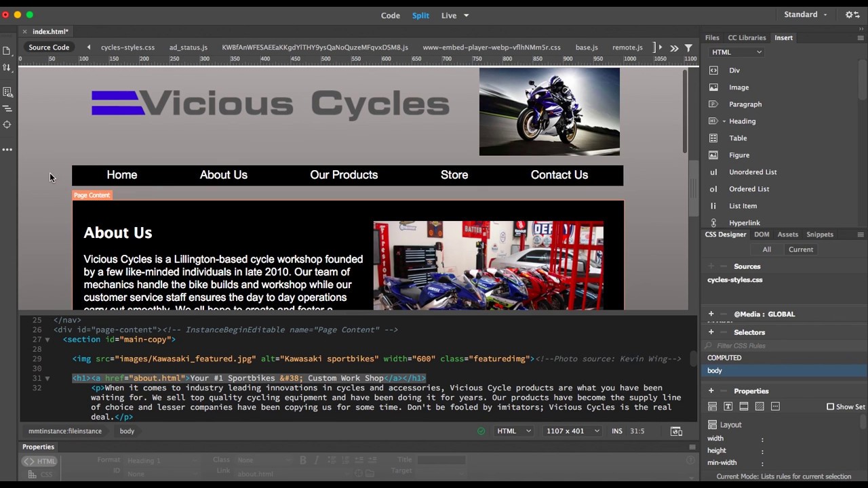Show more related files with double chevron
This screenshot has height=488, width=868.
(x=674, y=47)
